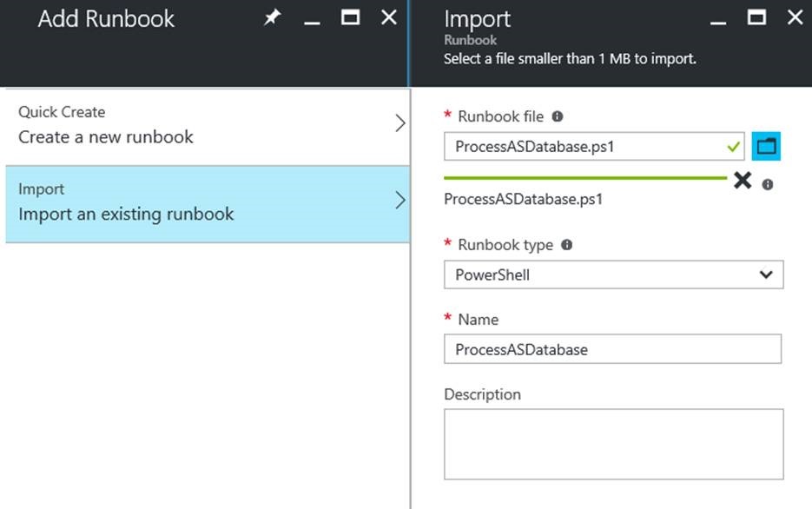Pin the Add Runbook blade
Screen dimensions: 812x509
(273, 18)
